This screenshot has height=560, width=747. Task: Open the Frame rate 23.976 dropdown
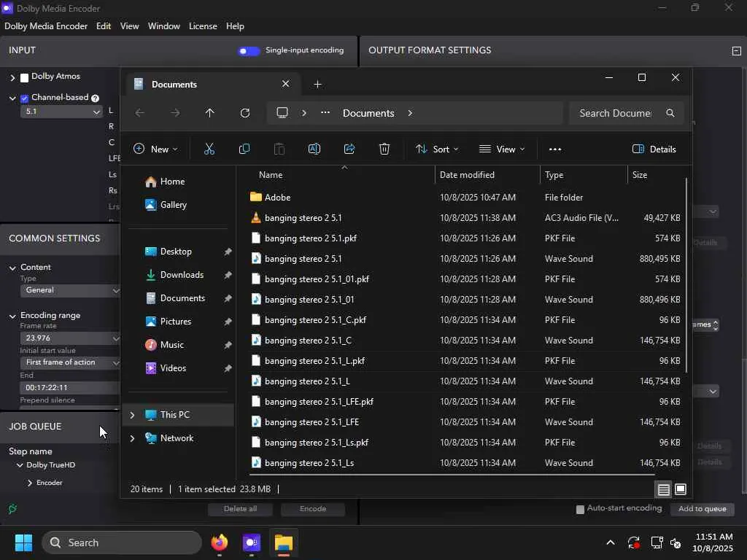pyautogui.click(x=69, y=338)
